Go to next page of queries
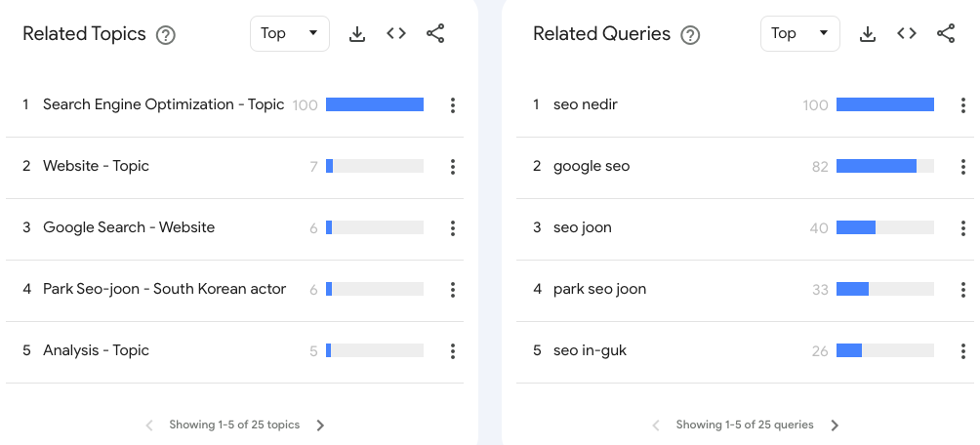Screen dimensions: 980x445 (x=834, y=425)
